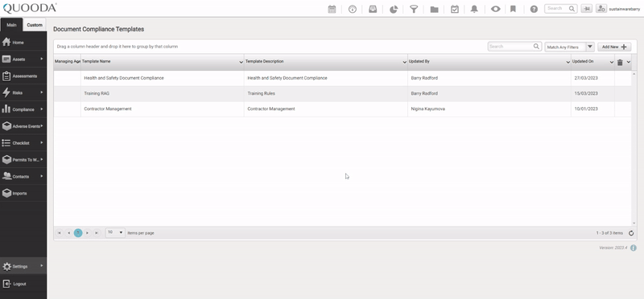
Task: Open the dashboard gauge icon
Action: [x=353, y=9]
